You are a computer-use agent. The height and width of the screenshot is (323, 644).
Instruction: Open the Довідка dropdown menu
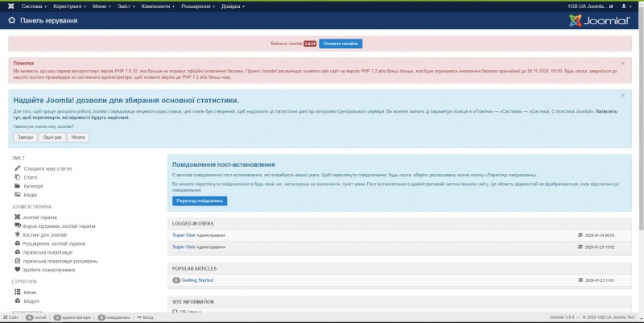coord(233,6)
